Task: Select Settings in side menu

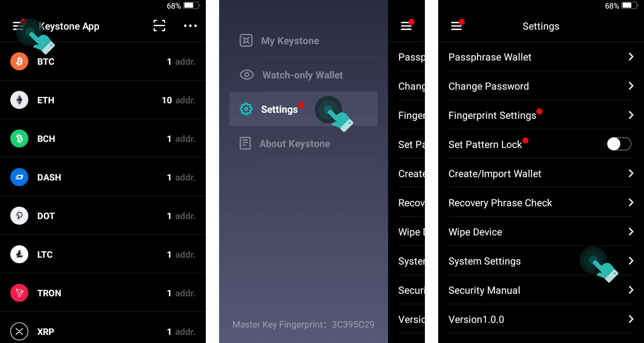Action: 304,109
